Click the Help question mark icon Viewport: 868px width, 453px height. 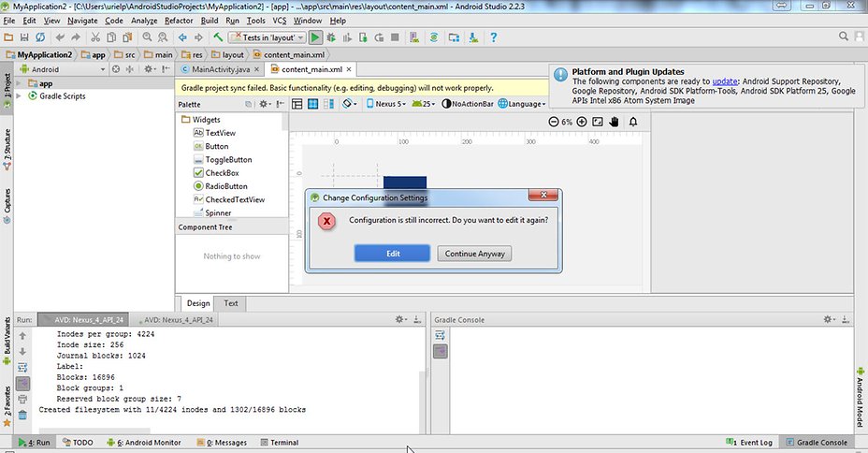point(493,37)
